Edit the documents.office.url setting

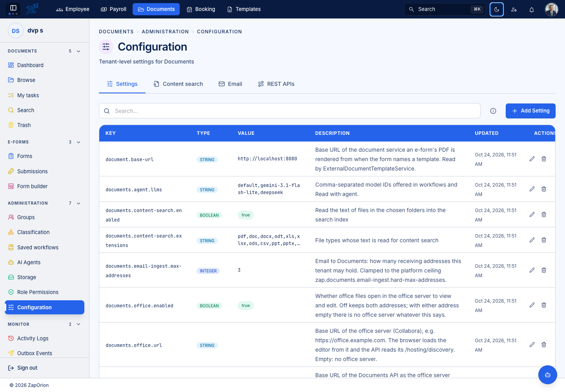(x=532, y=345)
